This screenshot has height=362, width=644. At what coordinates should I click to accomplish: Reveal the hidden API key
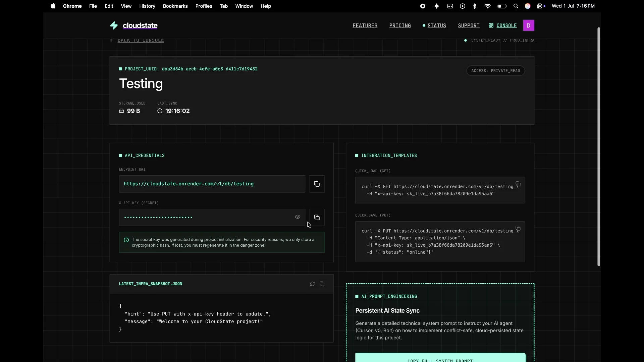(298, 217)
